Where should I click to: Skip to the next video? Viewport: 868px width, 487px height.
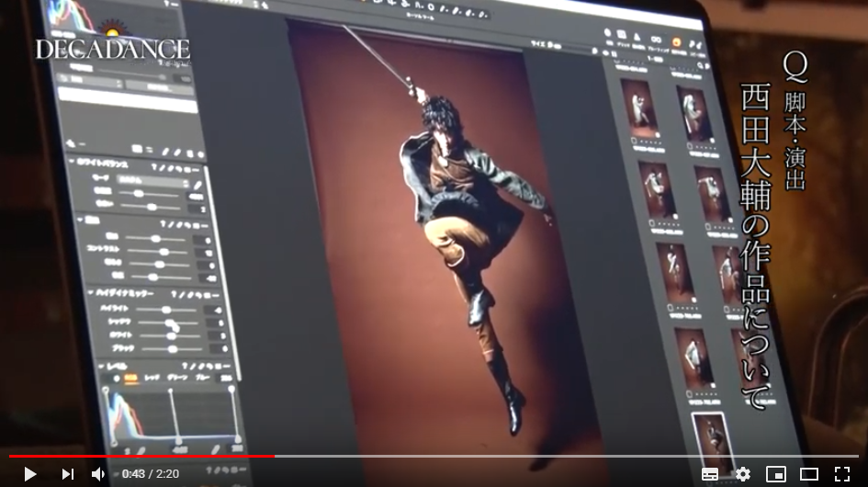pos(68,474)
